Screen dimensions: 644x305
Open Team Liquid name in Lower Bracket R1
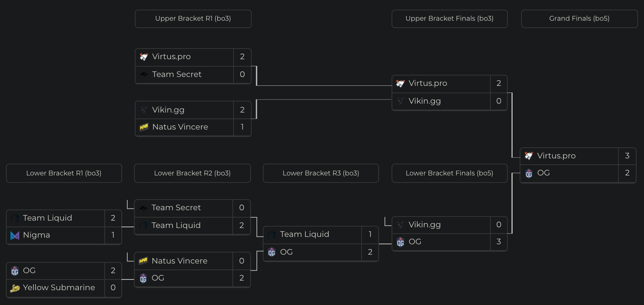[47, 218]
